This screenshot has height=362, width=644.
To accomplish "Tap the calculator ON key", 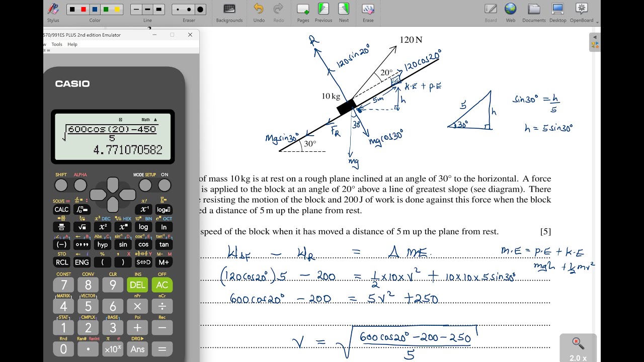I will (x=165, y=186).
